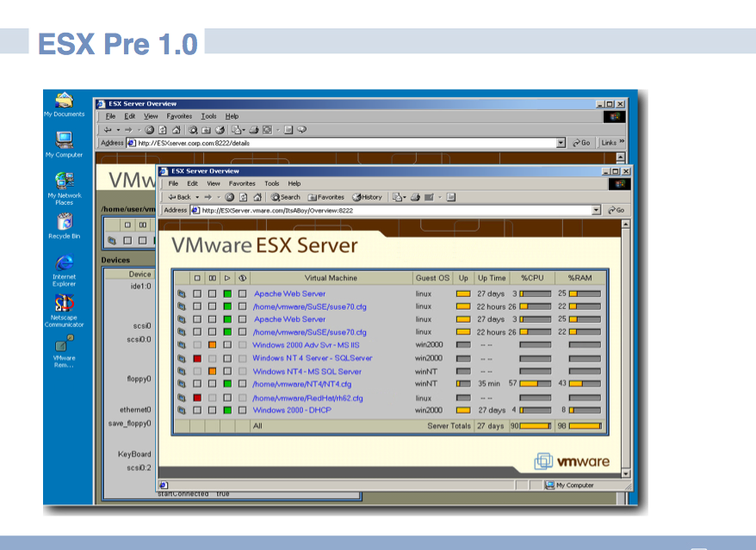Select the My Network Places desktop icon
The height and width of the screenshot is (550, 756).
tap(64, 188)
